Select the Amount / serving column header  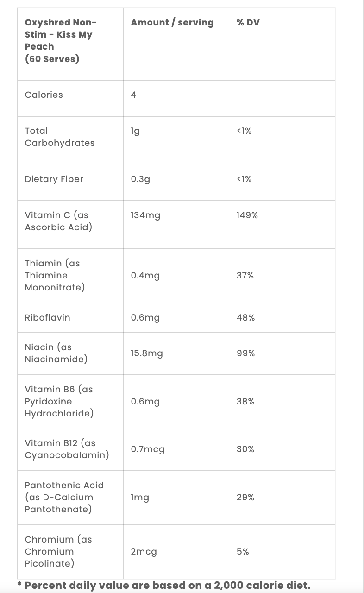(172, 22)
